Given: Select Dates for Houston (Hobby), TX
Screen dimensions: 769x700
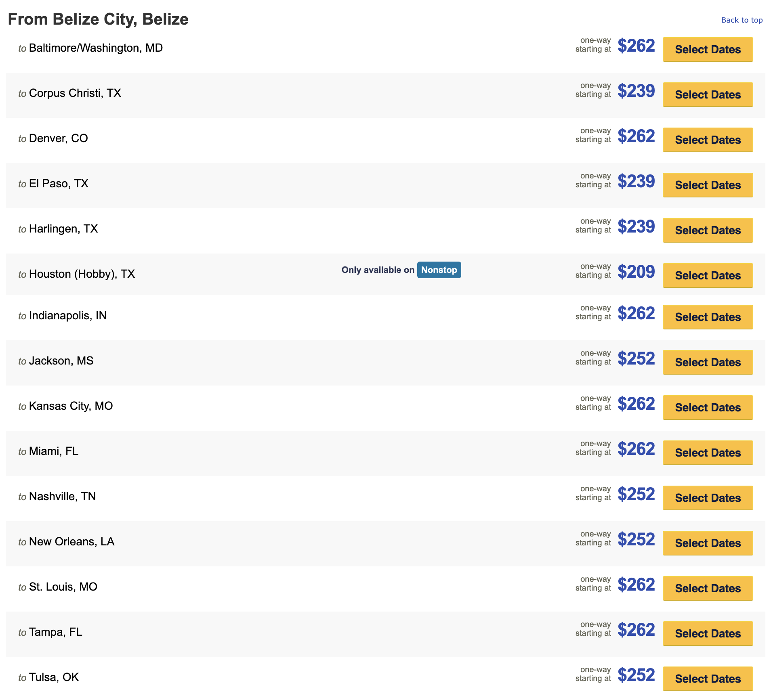Looking at the screenshot, I should (x=708, y=276).
